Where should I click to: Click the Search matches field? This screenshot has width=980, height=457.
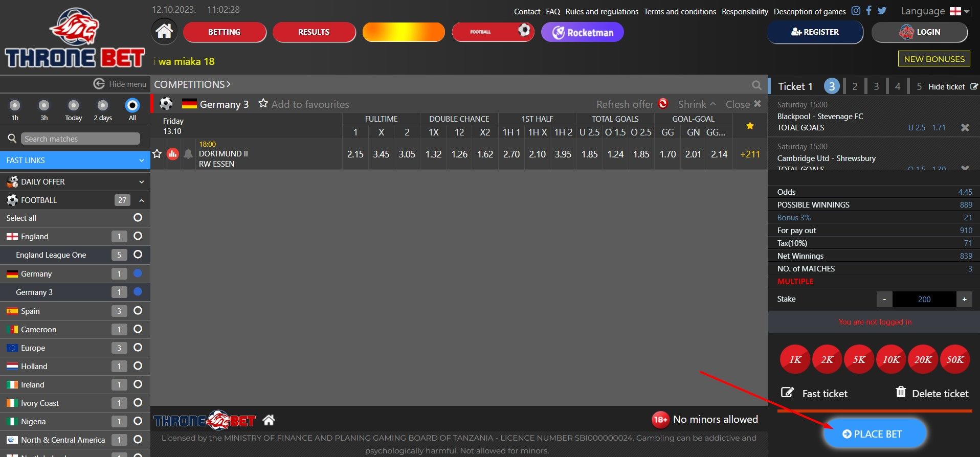coord(80,139)
